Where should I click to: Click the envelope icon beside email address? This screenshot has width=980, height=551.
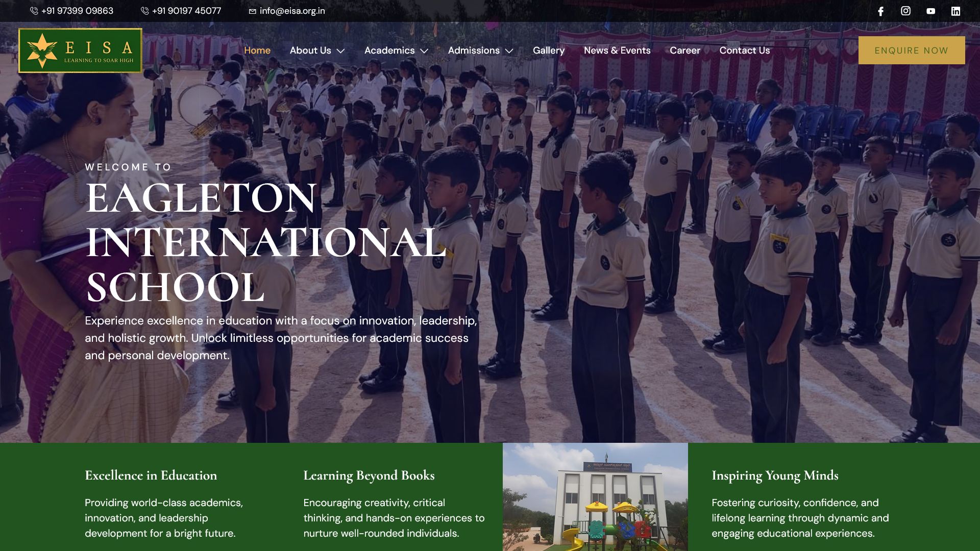[252, 11]
